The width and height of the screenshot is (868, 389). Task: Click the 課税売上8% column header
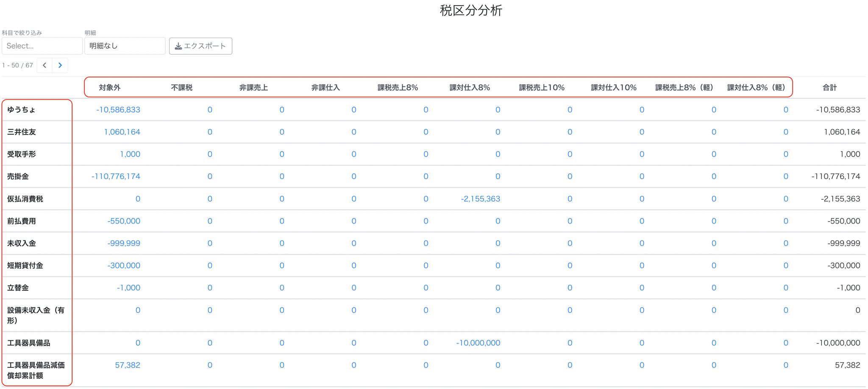[x=398, y=88]
